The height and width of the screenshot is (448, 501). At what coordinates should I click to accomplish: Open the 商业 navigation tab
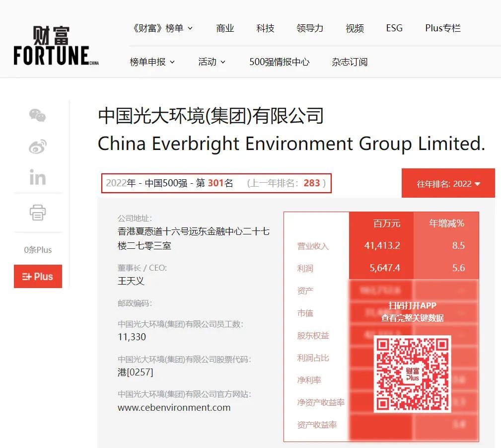pyautogui.click(x=225, y=28)
